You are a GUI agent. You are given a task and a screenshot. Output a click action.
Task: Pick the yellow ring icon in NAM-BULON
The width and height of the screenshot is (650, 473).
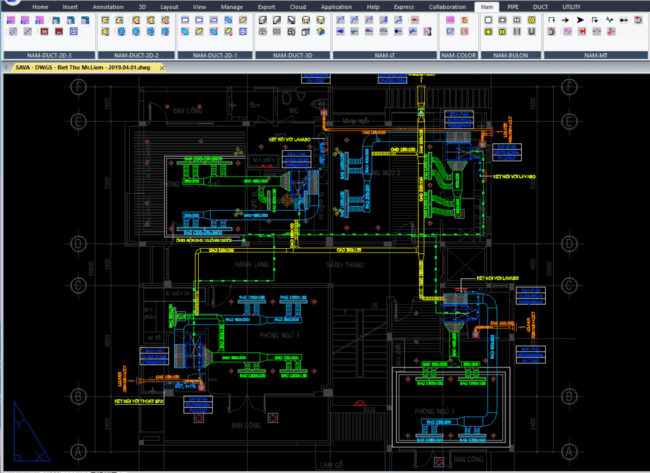click(x=531, y=20)
